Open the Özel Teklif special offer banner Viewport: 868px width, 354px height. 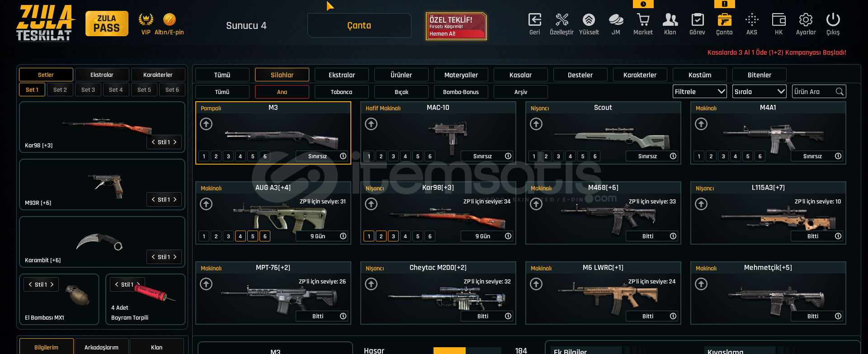pos(456,26)
